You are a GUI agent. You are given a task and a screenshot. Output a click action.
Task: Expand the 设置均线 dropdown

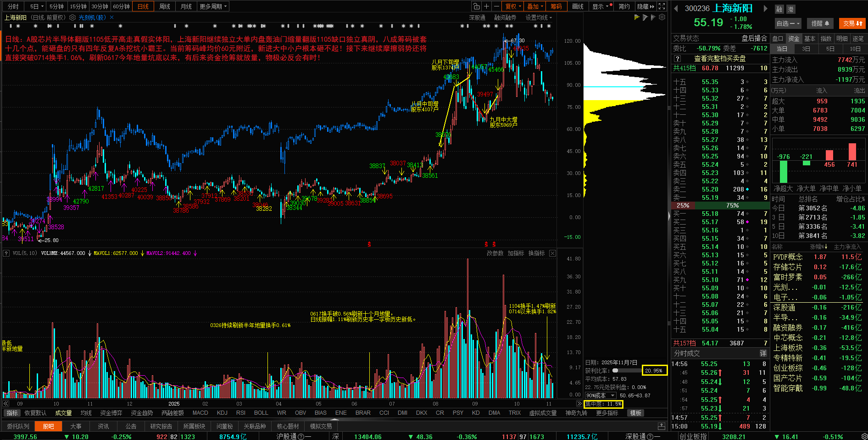click(539, 17)
